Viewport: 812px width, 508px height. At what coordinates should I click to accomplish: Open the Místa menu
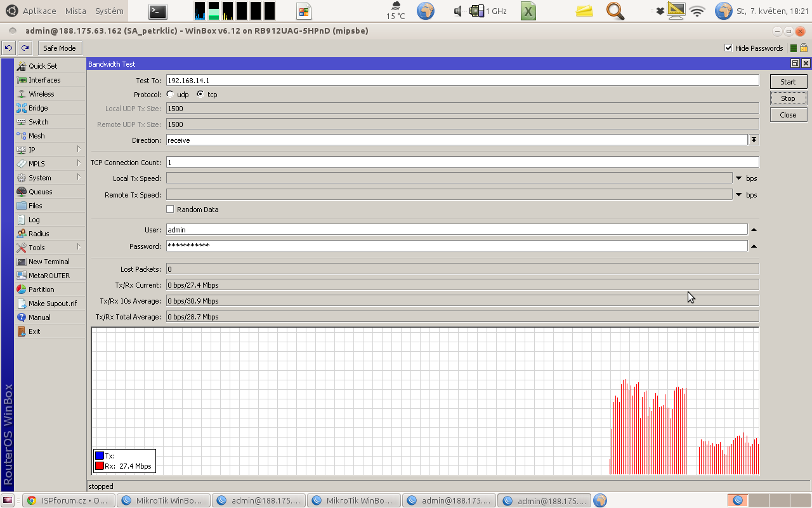click(x=75, y=11)
